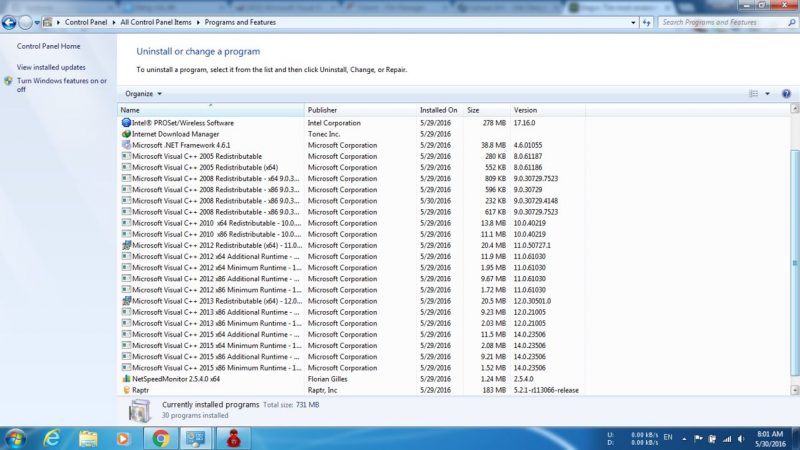
Task: Sort by the Publisher column header
Action: pos(360,110)
